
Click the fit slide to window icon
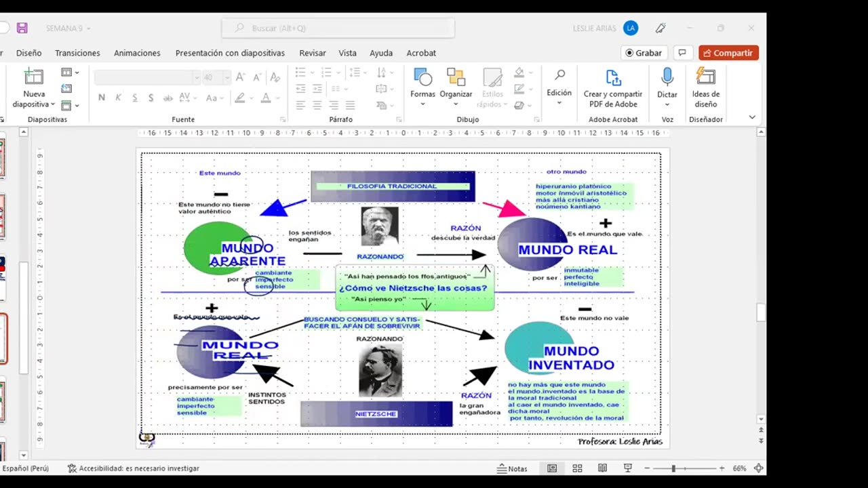[x=758, y=468]
